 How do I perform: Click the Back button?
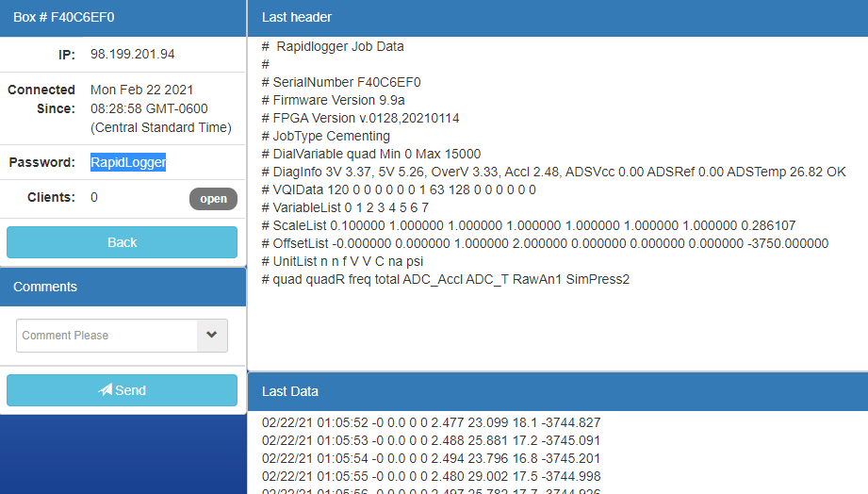tap(122, 242)
